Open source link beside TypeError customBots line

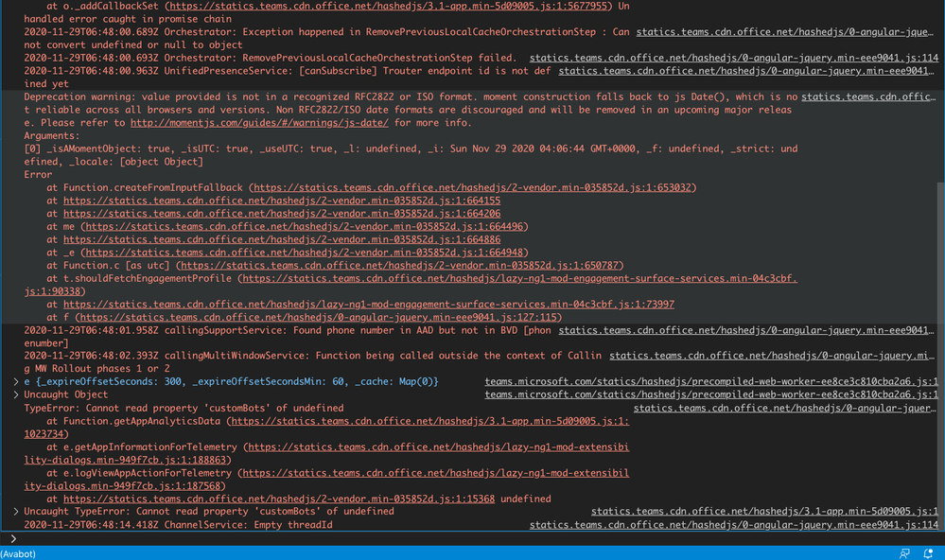[x=784, y=408]
